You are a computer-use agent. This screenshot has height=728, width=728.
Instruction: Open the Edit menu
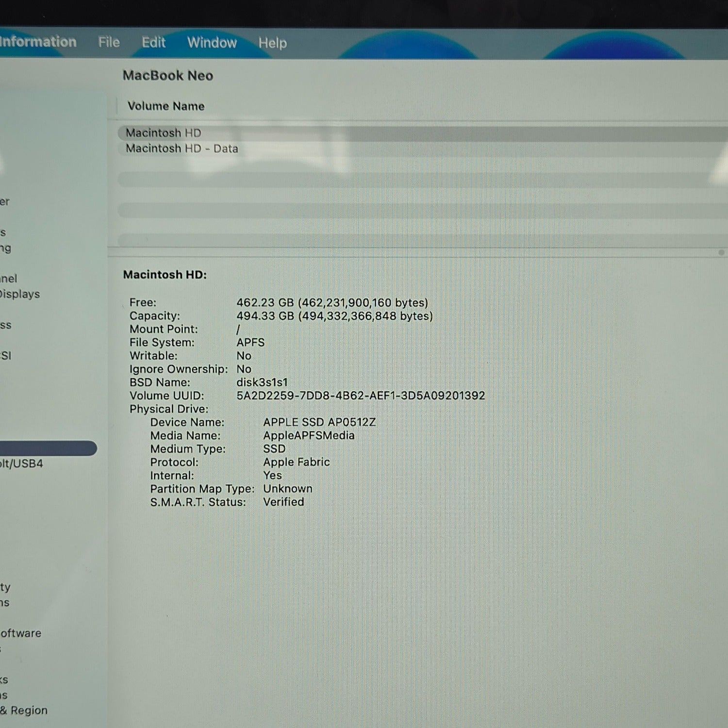(x=153, y=42)
